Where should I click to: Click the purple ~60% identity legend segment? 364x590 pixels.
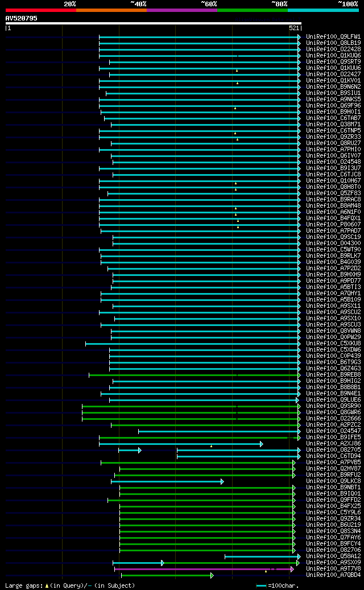coord(182,10)
